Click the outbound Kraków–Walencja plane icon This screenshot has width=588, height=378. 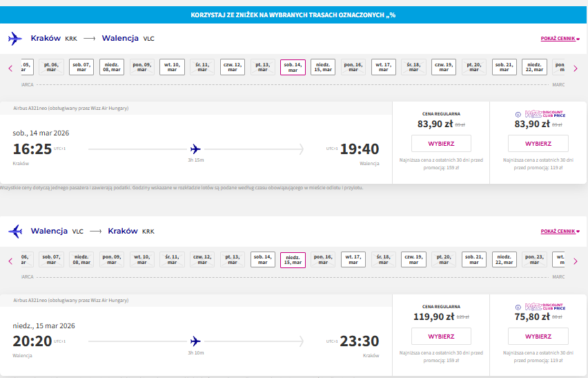15,38
